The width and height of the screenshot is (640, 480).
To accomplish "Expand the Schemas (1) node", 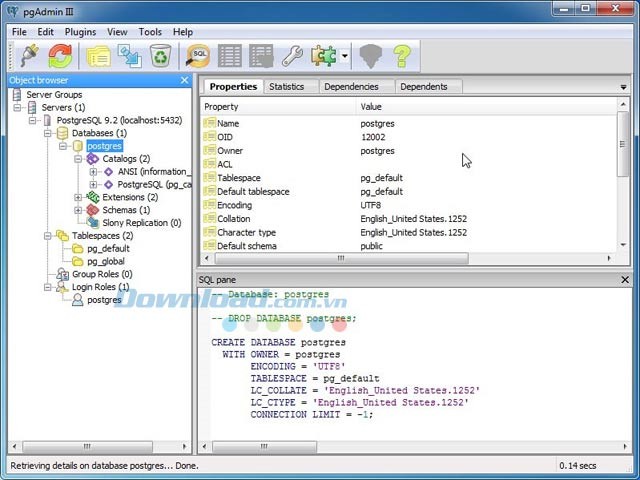I will 78,210.
